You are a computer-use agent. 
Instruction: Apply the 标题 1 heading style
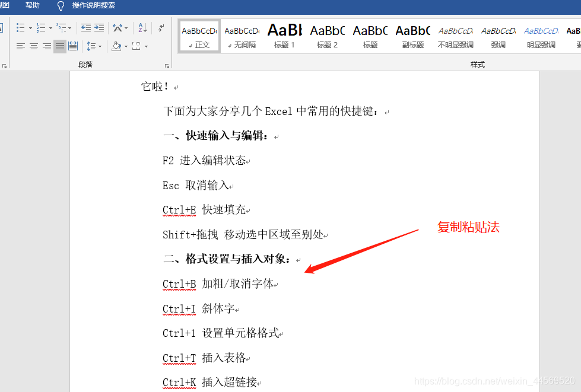[x=284, y=36]
